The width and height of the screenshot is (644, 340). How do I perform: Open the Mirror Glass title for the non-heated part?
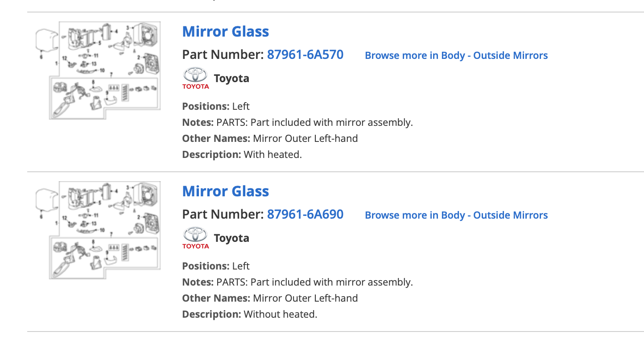click(x=226, y=191)
